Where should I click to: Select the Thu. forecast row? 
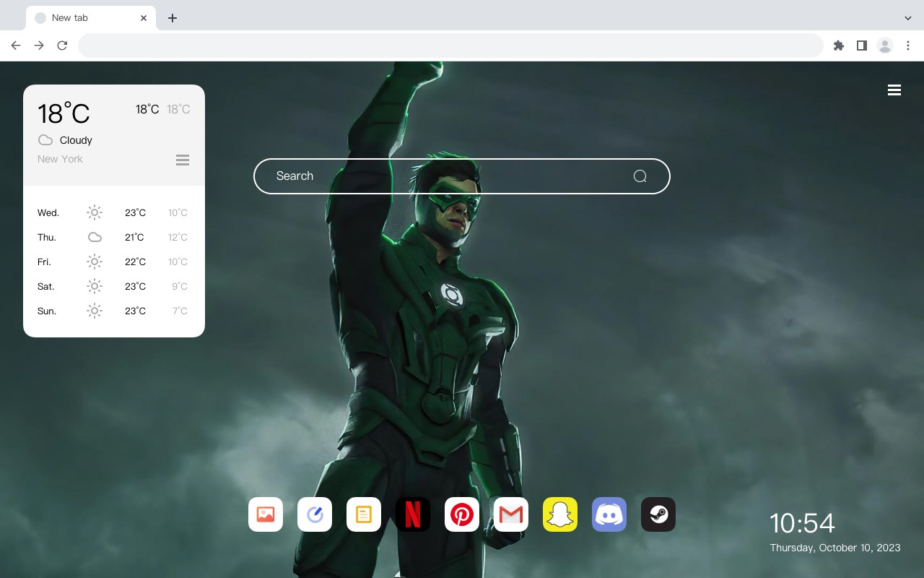[x=114, y=237]
